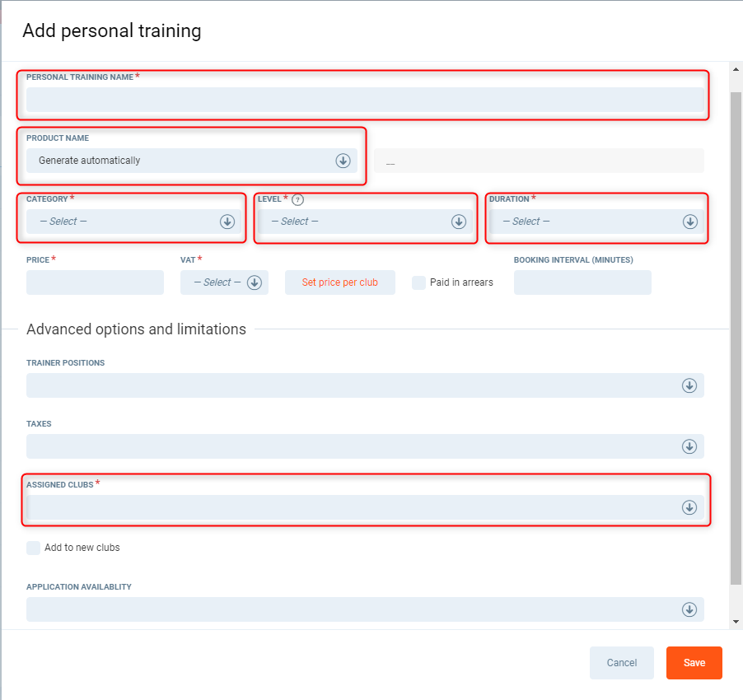Enable the Paid in arrears checkbox
The image size is (743, 700).
coord(419,282)
